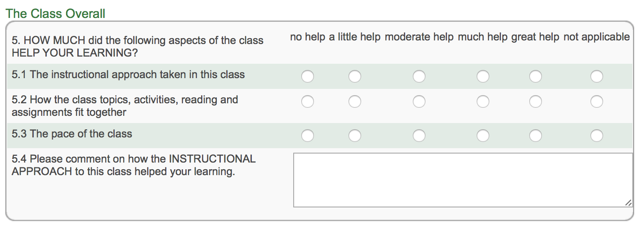Pick "a little help" for 5.3 pace of class
Screen dimensions: 644x229
click(x=354, y=136)
